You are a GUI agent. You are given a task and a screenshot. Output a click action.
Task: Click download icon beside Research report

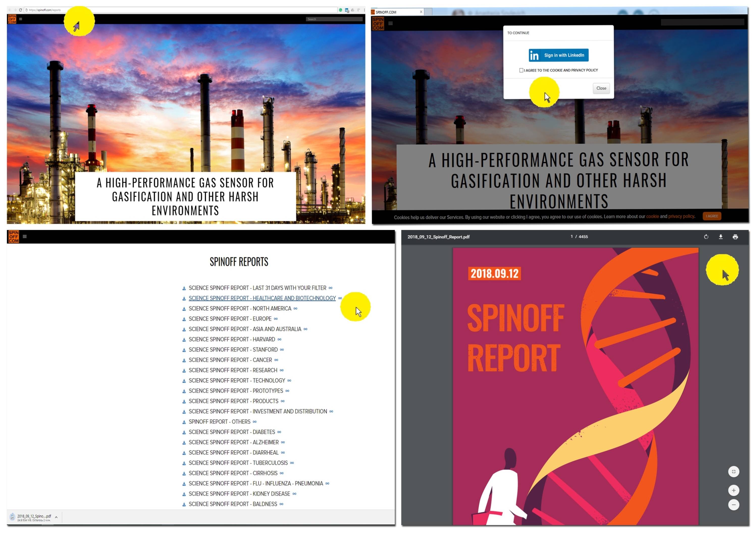184,371
